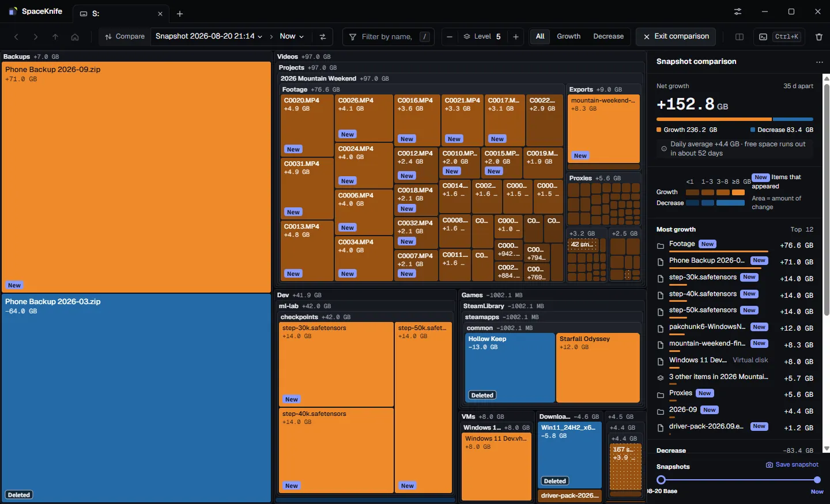
Task: Click the Base snapshot slider handle
Action: click(x=661, y=480)
